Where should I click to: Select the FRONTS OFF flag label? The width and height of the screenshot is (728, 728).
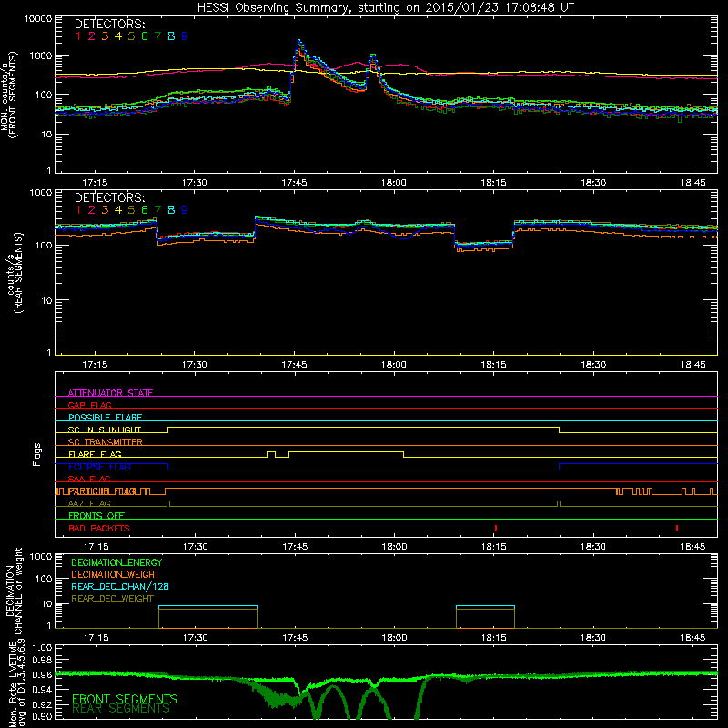click(96, 515)
